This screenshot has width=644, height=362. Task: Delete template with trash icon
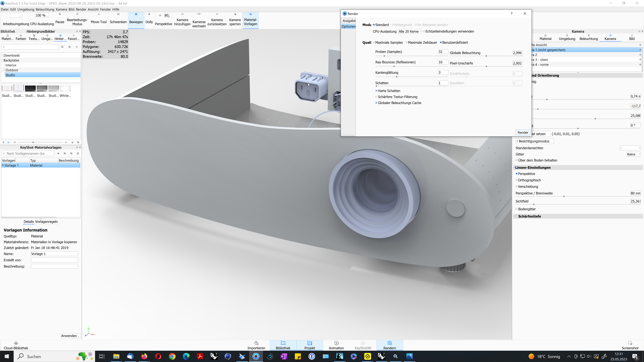pos(78,153)
